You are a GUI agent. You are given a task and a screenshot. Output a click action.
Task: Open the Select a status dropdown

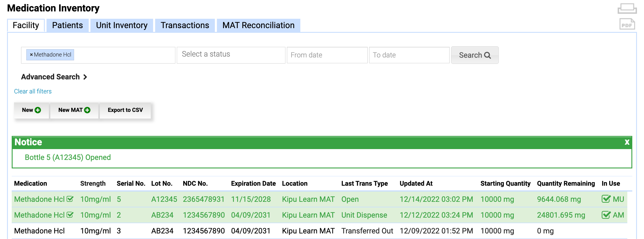[x=231, y=55]
